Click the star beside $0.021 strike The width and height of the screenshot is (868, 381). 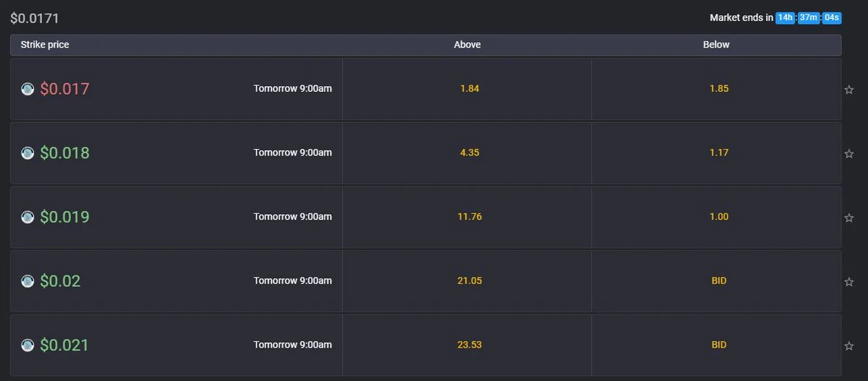coord(849,346)
